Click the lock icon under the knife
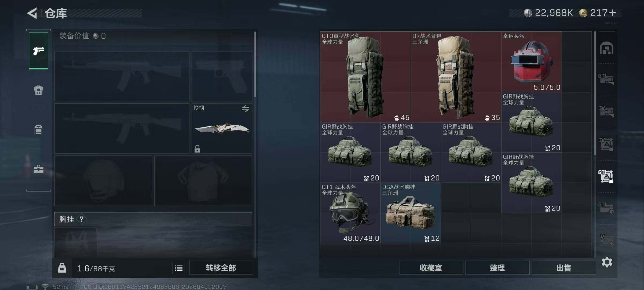The height and width of the screenshot is (290, 644). 197,149
